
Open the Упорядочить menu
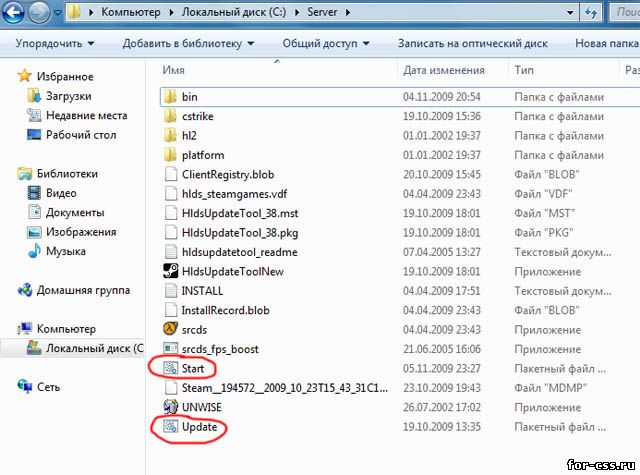point(55,43)
